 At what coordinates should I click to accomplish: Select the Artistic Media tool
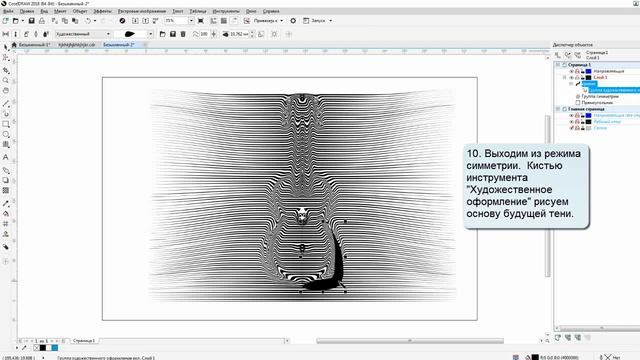(6, 114)
